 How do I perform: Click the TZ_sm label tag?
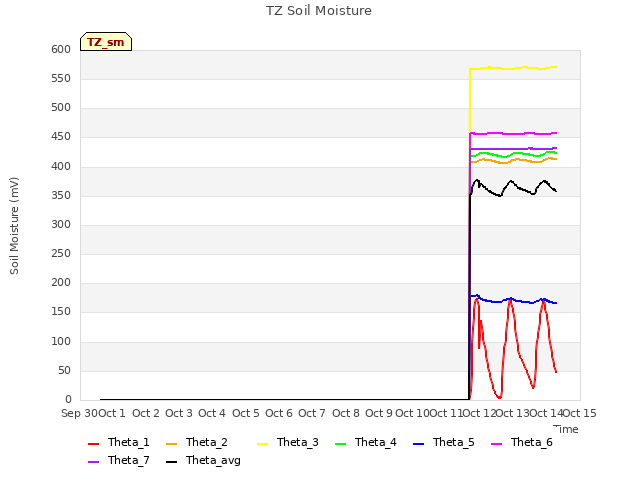106,42
